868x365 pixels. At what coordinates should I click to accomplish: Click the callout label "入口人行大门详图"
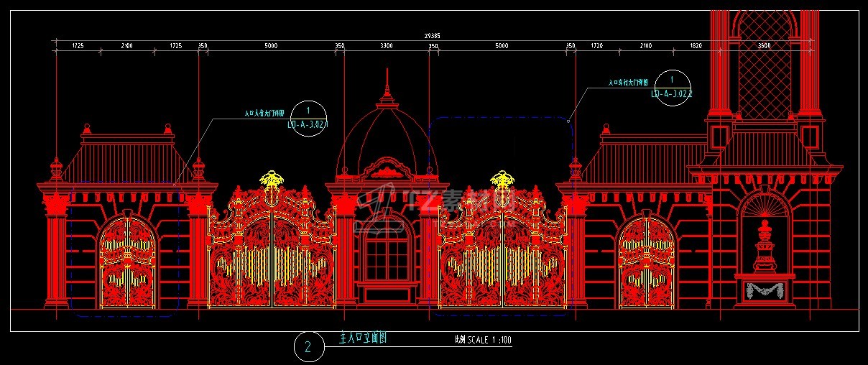coord(264,114)
